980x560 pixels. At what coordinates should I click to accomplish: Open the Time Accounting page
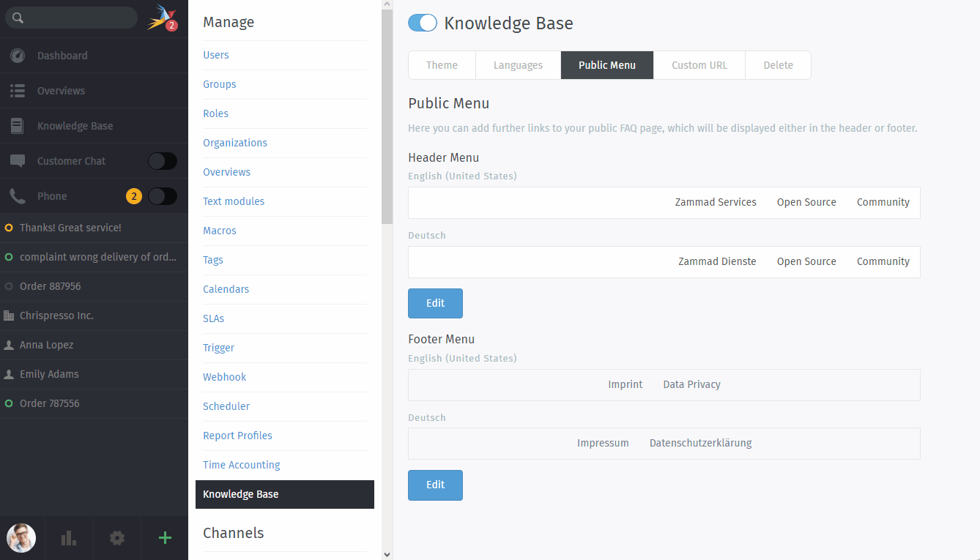[242, 465]
